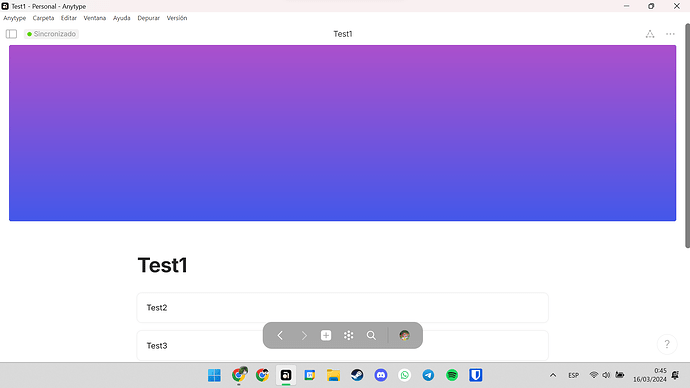Viewport: 690px width, 388px height.
Task: Open first Chrome icon with profile badge
Action: pyautogui.click(x=239, y=375)
